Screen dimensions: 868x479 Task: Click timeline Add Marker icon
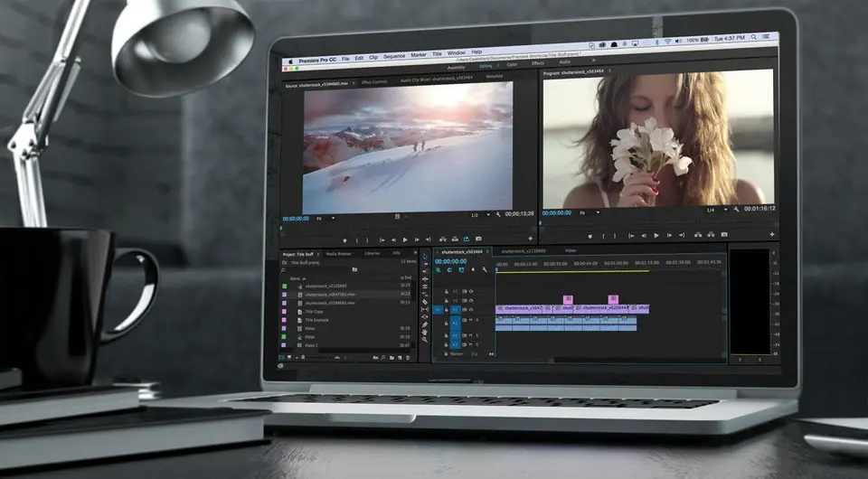coord(473,270)
